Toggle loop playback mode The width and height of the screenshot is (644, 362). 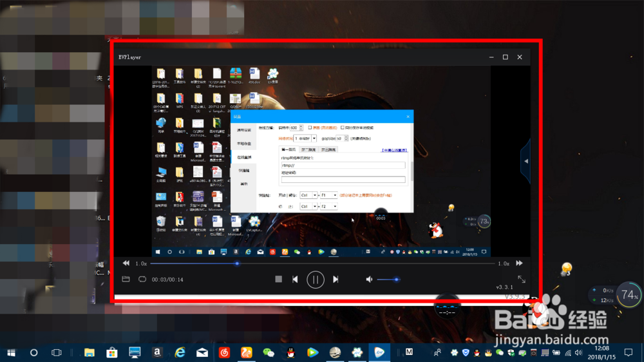tap(142, 280)
